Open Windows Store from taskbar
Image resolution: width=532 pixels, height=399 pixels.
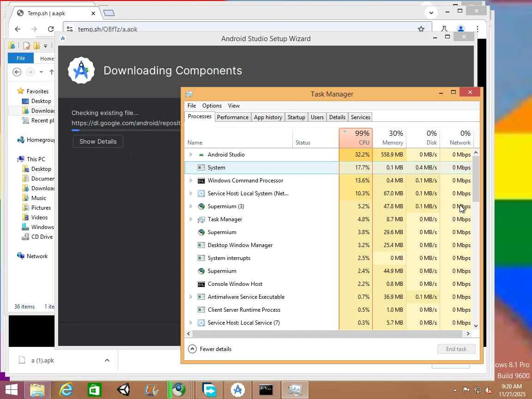(94, 389)
